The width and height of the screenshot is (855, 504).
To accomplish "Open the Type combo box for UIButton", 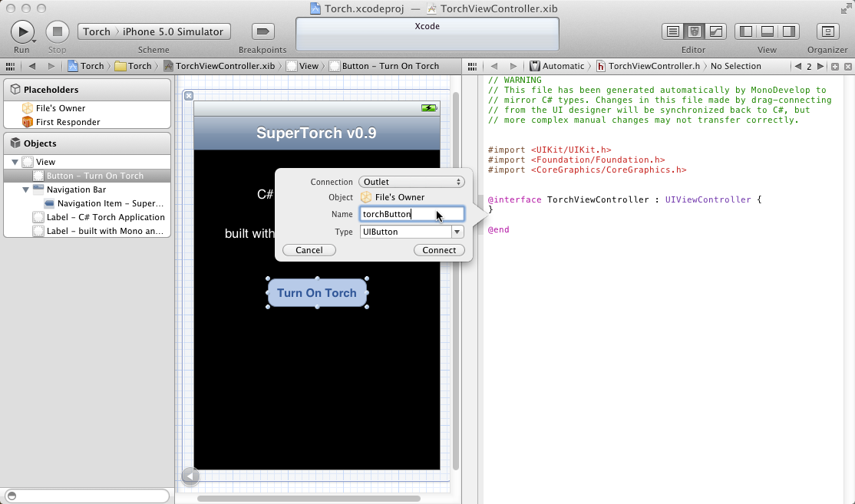I will pos(457,232).
